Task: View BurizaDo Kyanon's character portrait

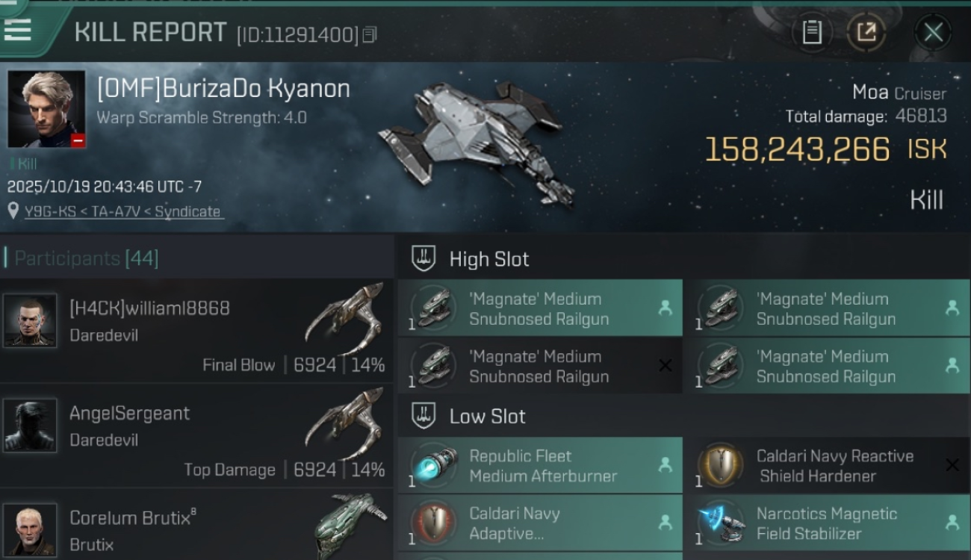Action: (x=46, y=109)
